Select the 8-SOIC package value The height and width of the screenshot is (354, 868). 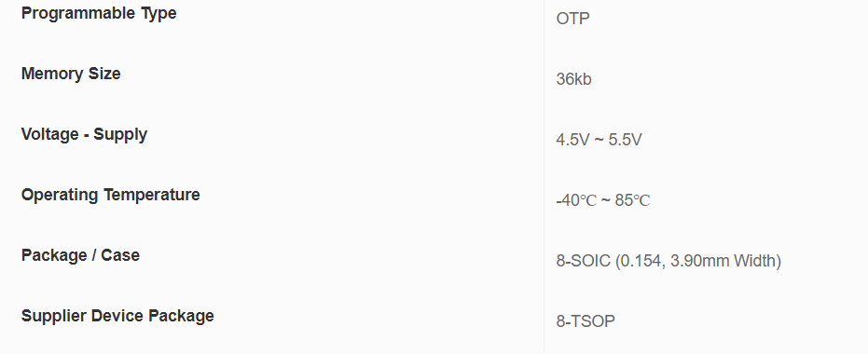coord(668,261)
